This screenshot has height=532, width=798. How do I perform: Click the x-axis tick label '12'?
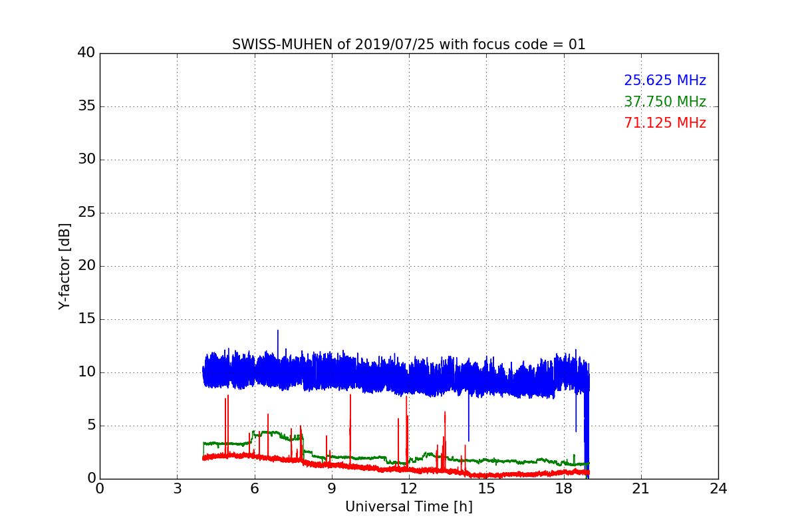coord(409,489)
